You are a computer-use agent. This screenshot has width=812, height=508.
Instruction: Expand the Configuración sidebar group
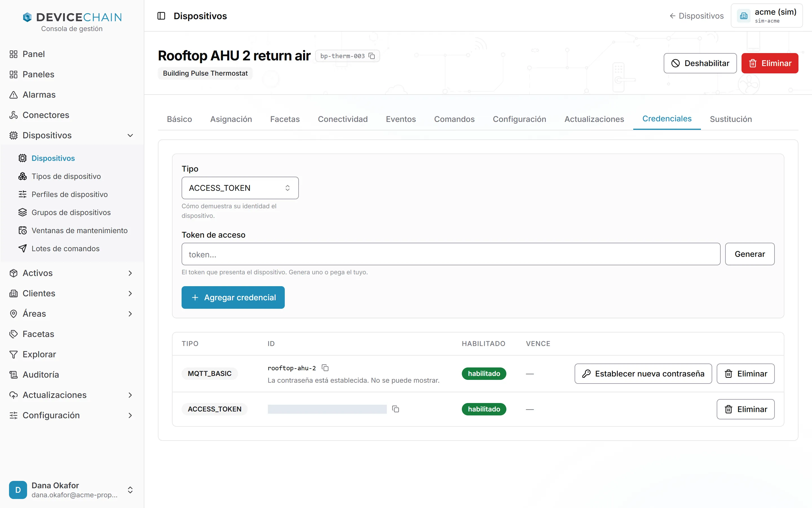(72, 415)
